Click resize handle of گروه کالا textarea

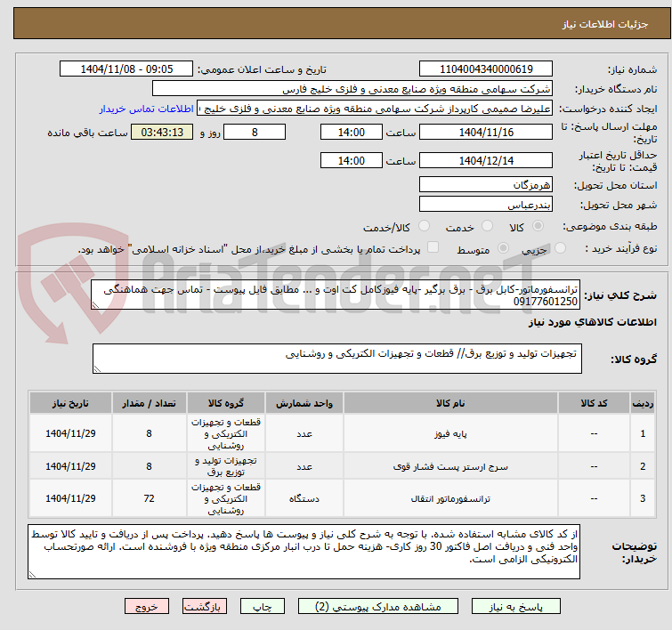(x=97, y=369)
